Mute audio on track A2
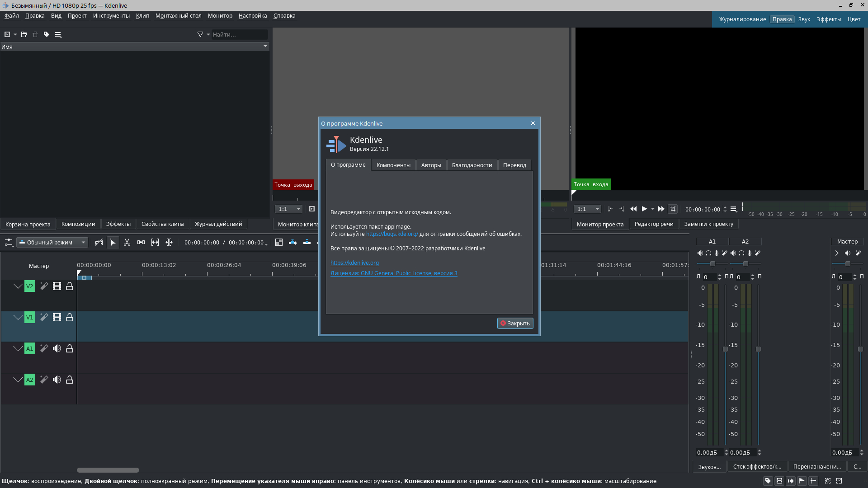This screenshot has height=488, width=868. click(57, 380)
